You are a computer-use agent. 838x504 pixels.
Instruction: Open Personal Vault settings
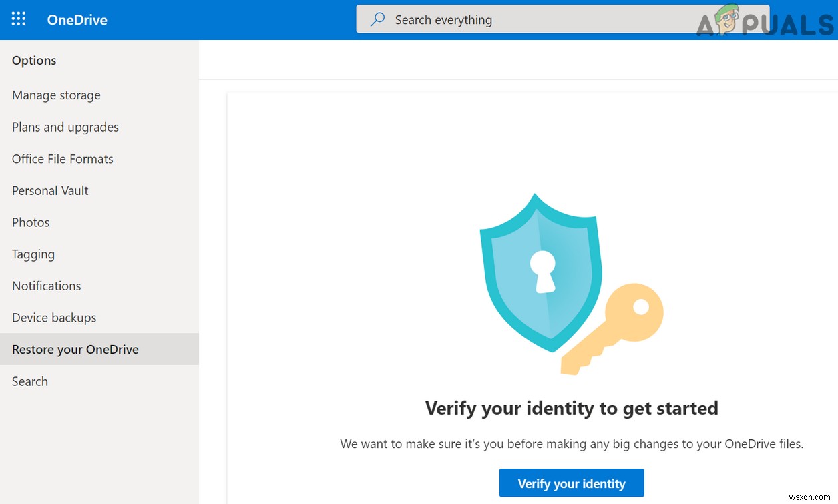click(50, 190)
